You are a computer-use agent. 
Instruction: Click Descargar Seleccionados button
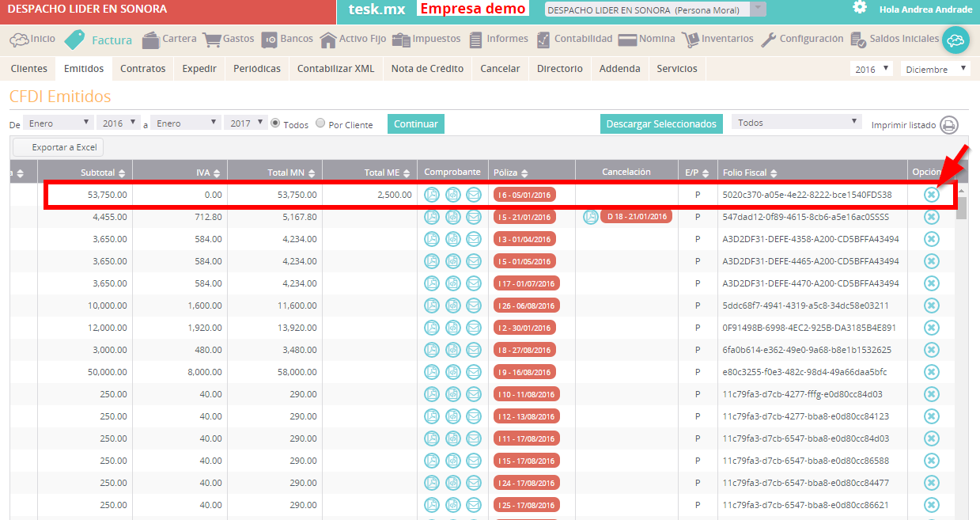[661, 123]
